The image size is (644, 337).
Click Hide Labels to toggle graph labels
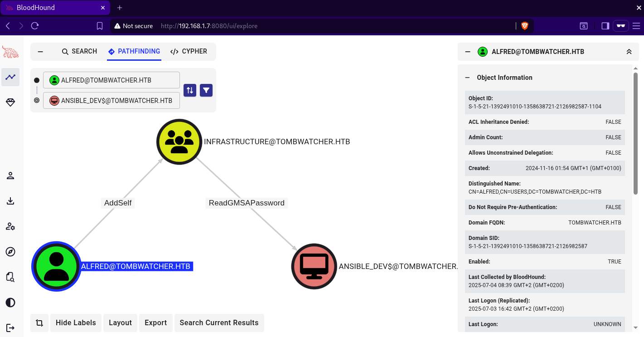coord(76,323)
